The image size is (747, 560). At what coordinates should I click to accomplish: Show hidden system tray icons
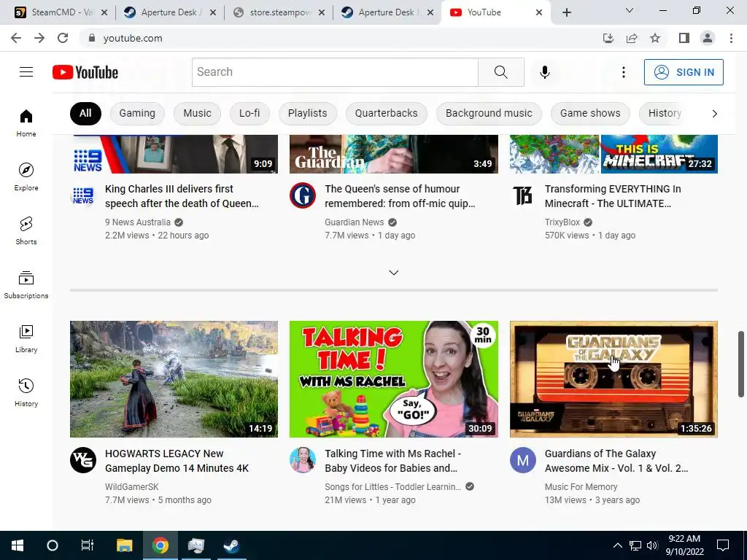[x=617, y=545]
